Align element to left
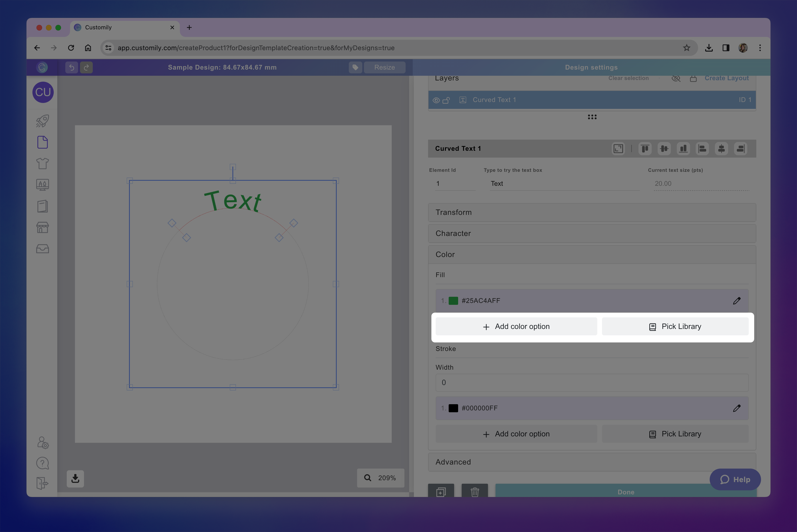 tap(702, 149)
